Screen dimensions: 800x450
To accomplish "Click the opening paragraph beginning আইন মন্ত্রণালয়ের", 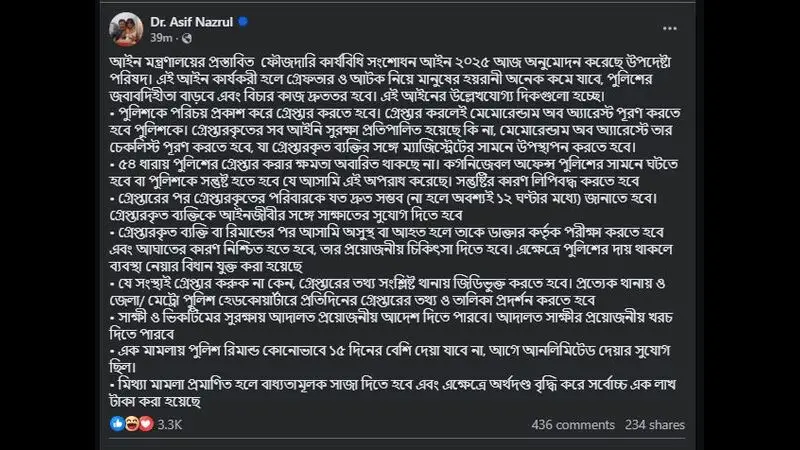I will coord(391,79).
